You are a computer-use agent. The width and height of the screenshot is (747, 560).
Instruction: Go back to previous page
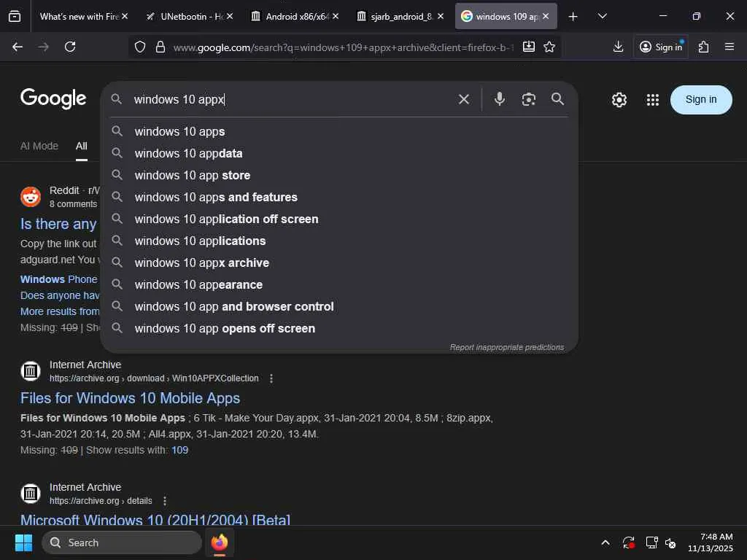[x=18, y=47]
